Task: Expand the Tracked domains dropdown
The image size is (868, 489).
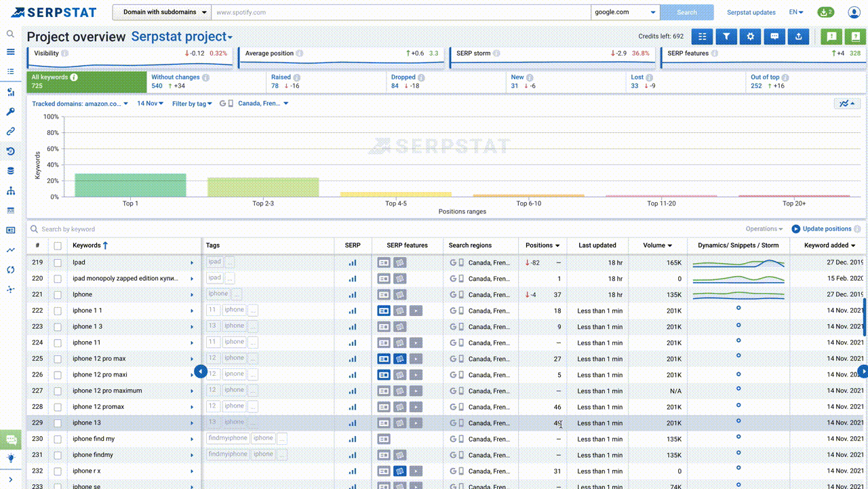Action: pyautogui.click(x=80, y=104)
